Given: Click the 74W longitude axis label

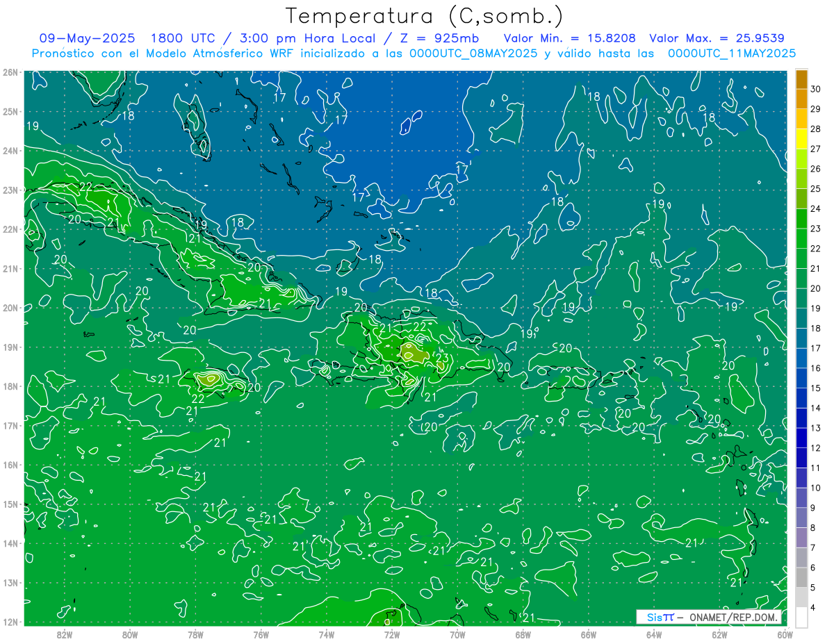Looking at the screenshot, I should point(327,635).
